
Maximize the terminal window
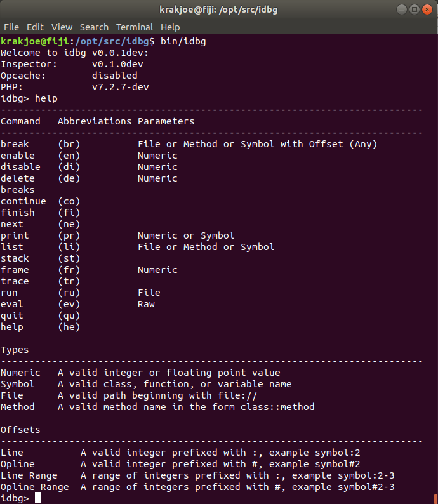415,10
